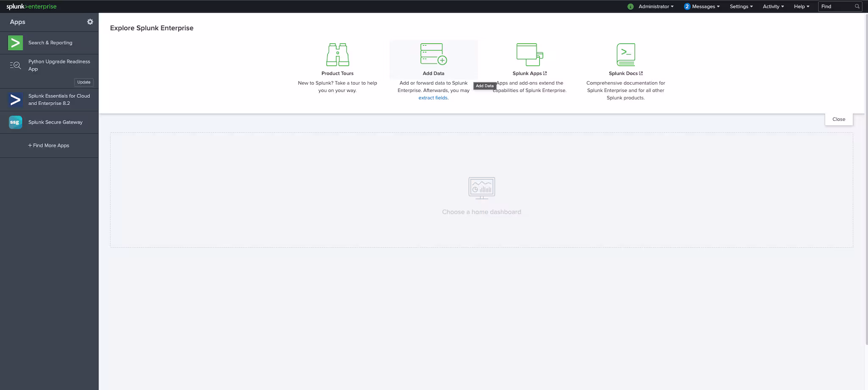Click Find More Apps
This screenshot has height=390, width=868.
49,145
